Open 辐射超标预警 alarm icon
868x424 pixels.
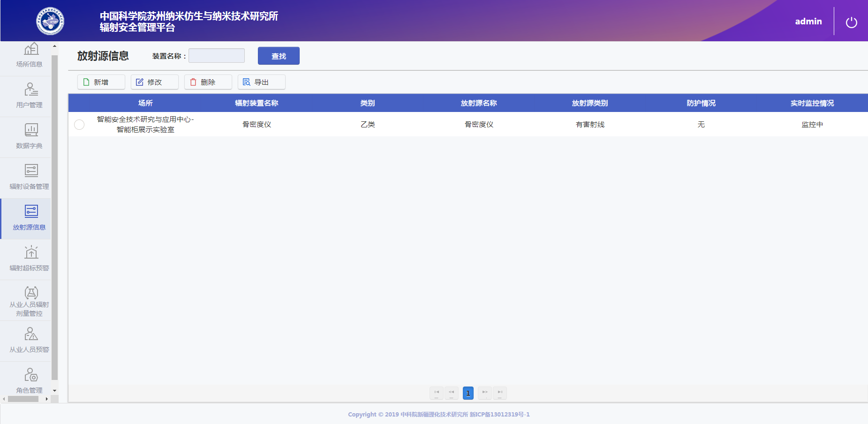[31, 253]
